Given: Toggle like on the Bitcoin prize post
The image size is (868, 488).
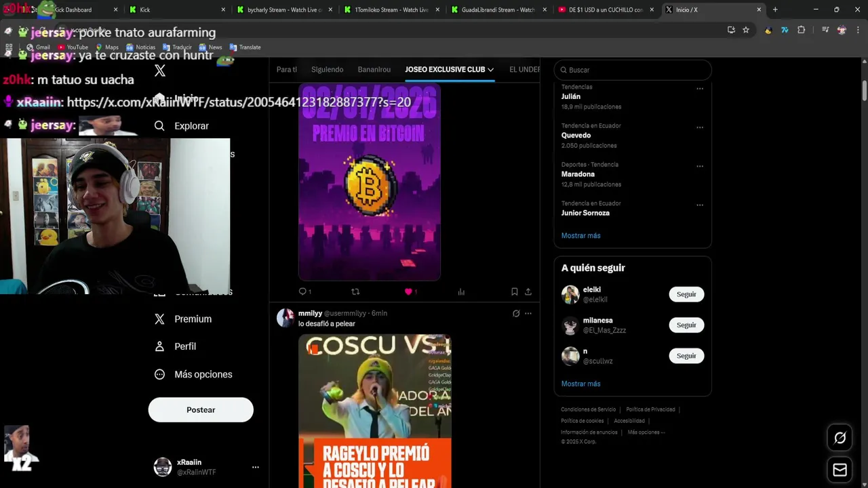Looking at the screenshot, I should (408, 291).
